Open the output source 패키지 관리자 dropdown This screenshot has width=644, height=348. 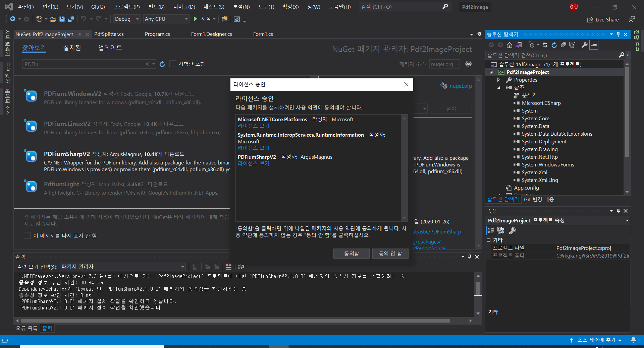(x=123, y=267)
